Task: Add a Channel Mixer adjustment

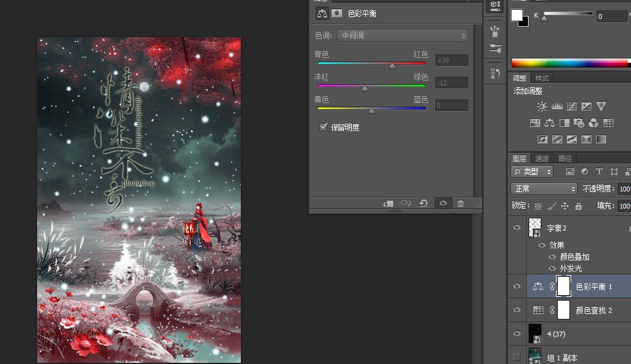Action: [x=593, y=123]
